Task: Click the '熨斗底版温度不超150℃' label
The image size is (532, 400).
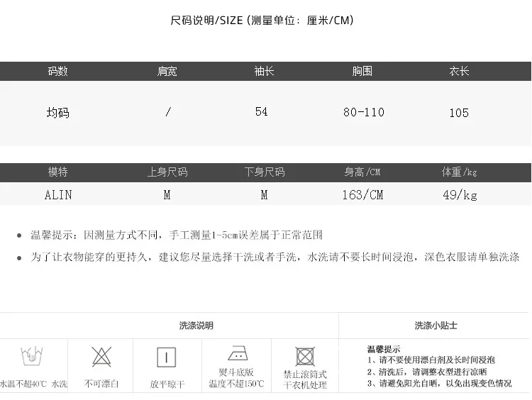Action: tap(236, 378)
